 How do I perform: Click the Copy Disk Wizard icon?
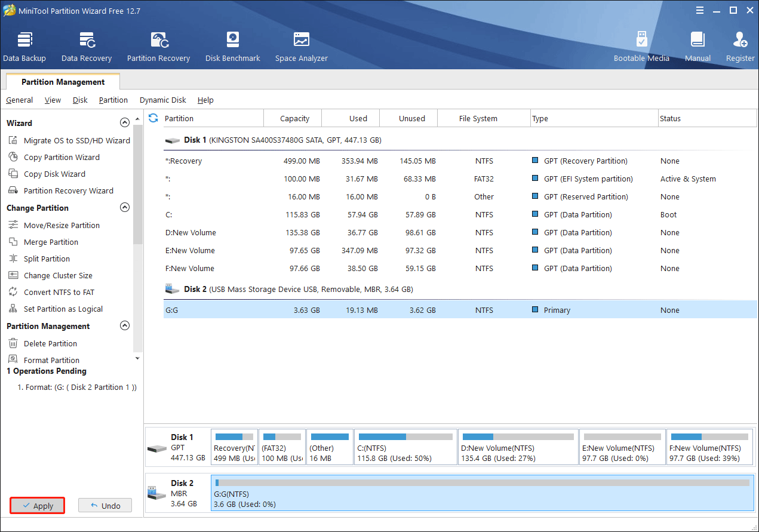[x=13, y=174]
